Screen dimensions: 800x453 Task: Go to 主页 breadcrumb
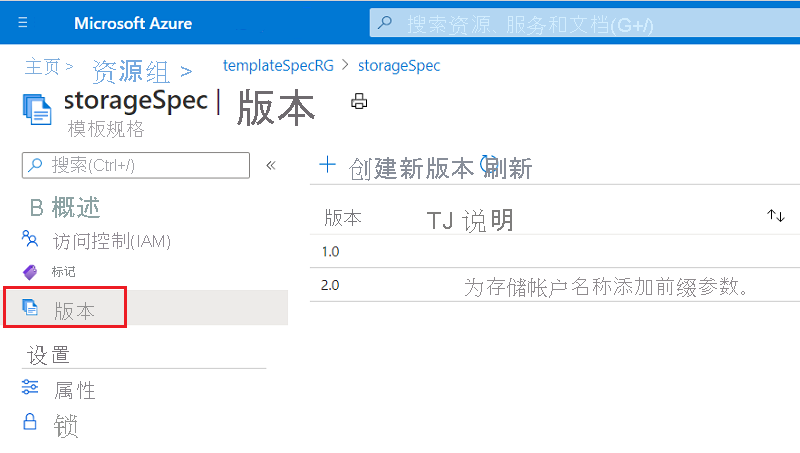[x=43, y=67]
